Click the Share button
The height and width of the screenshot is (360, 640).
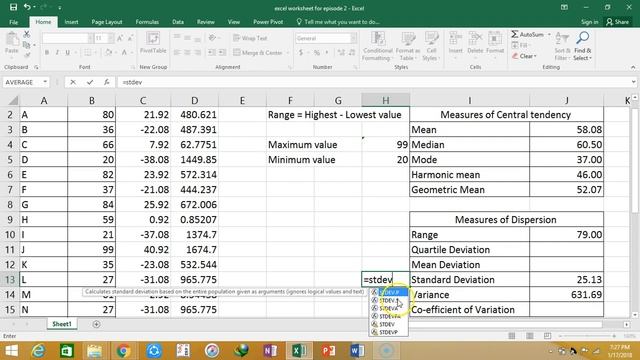618,22
